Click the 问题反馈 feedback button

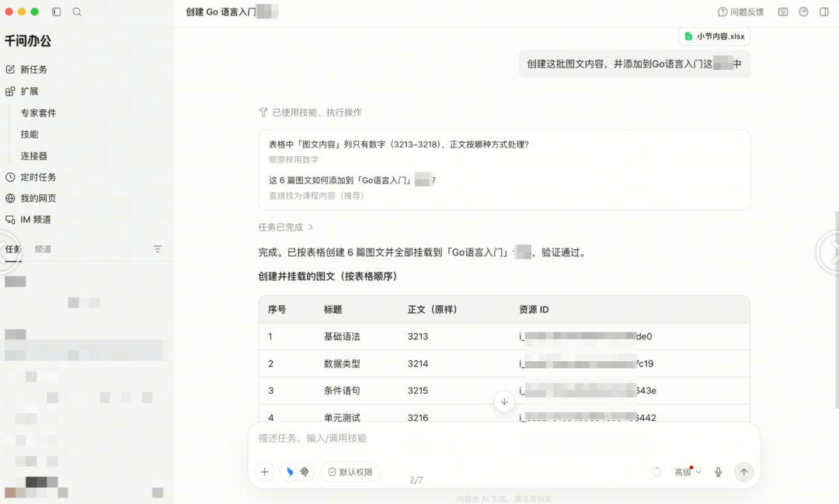point(741,12)
